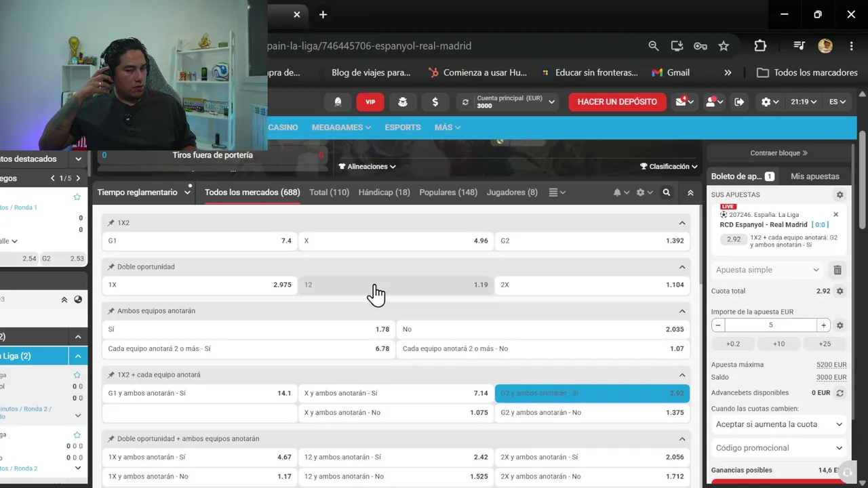Click the stake amount input field
Image resolution: width=868 pixels, height=488 pixels.
[770, 325]
